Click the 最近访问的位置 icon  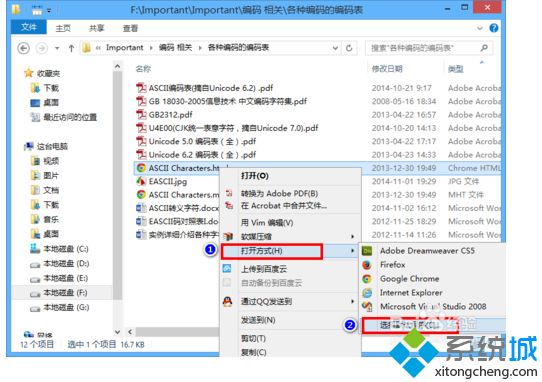point(35,118)
